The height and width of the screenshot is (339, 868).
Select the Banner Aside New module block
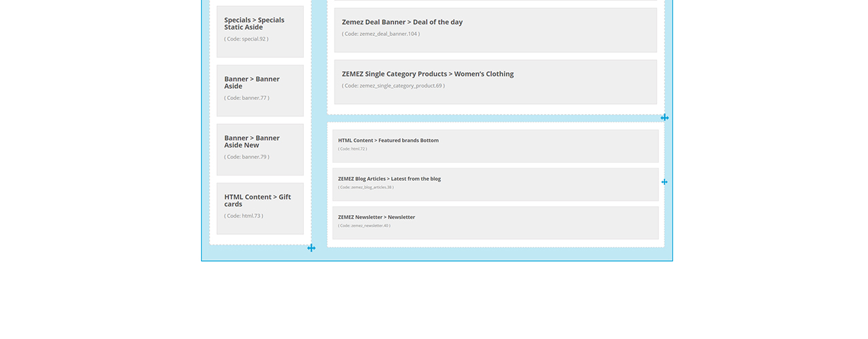(260, 149)
